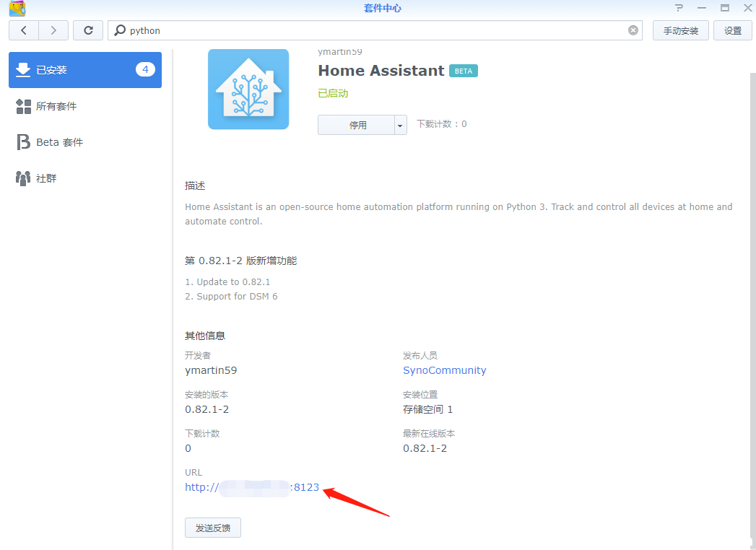Image resolution: width=756 pixels, height=550 pixels.
Task: Click the 套件中心 window title
Action: [383, 8]
